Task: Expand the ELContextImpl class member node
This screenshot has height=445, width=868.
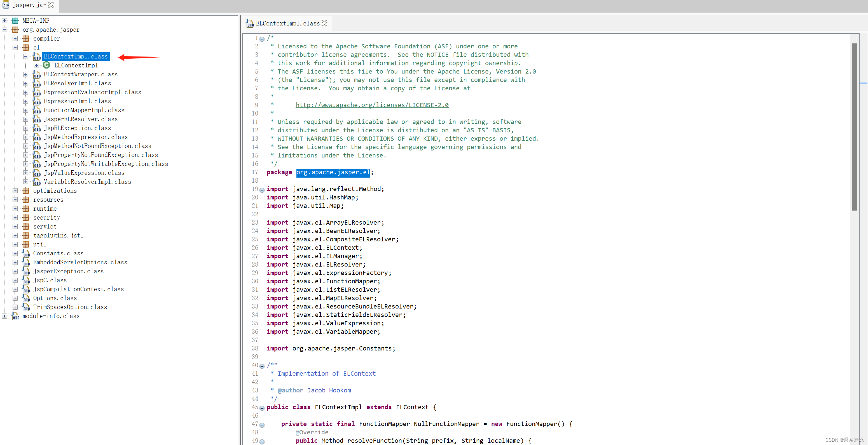Action: point(36,65)
